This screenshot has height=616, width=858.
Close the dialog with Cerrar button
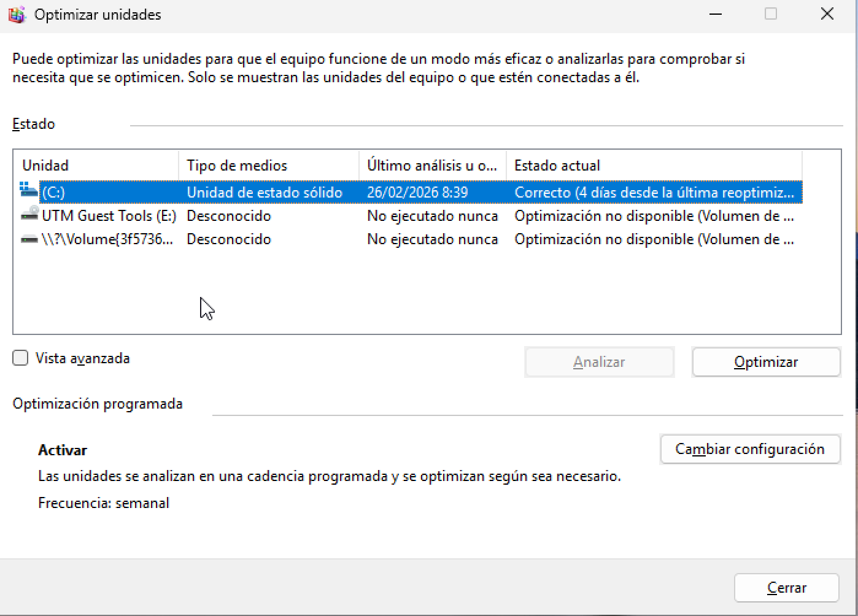coord(786,588)
